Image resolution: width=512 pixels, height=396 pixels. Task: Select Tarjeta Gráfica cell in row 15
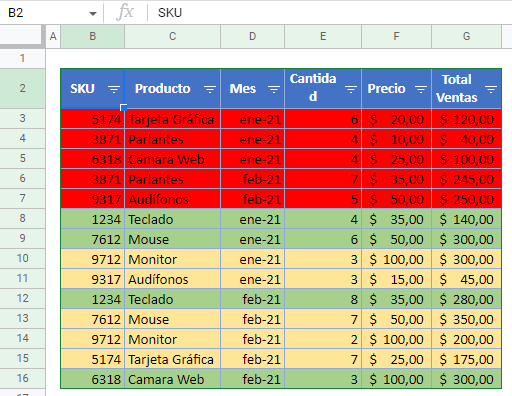pyautogui.click(x=172, y=359)
